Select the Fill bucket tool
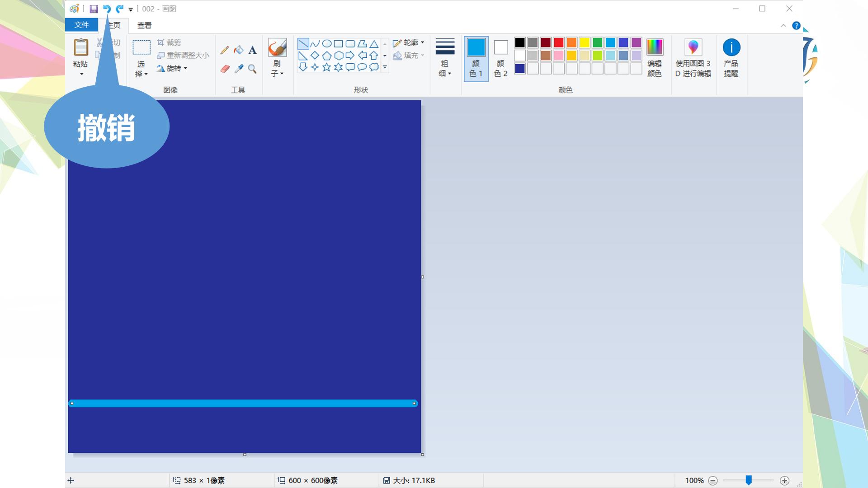The width and height of the screenshot is (868, 488). pyautogui.click(x=238, y=50)
